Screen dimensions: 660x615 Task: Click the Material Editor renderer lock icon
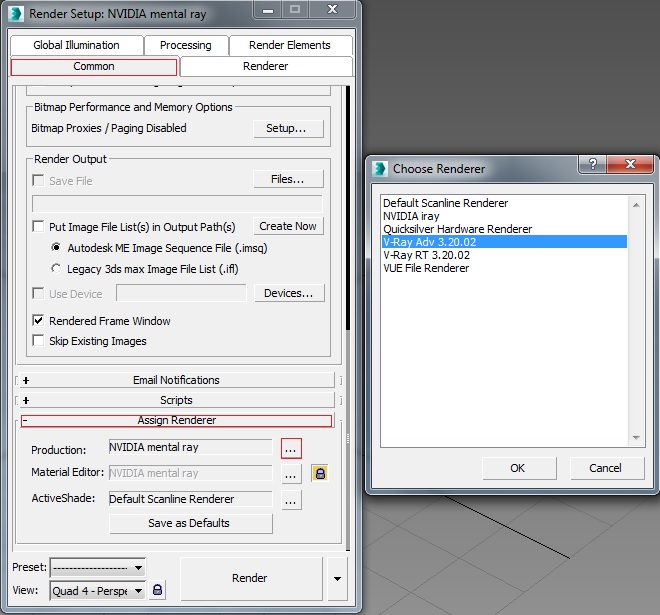pos(320,473)
